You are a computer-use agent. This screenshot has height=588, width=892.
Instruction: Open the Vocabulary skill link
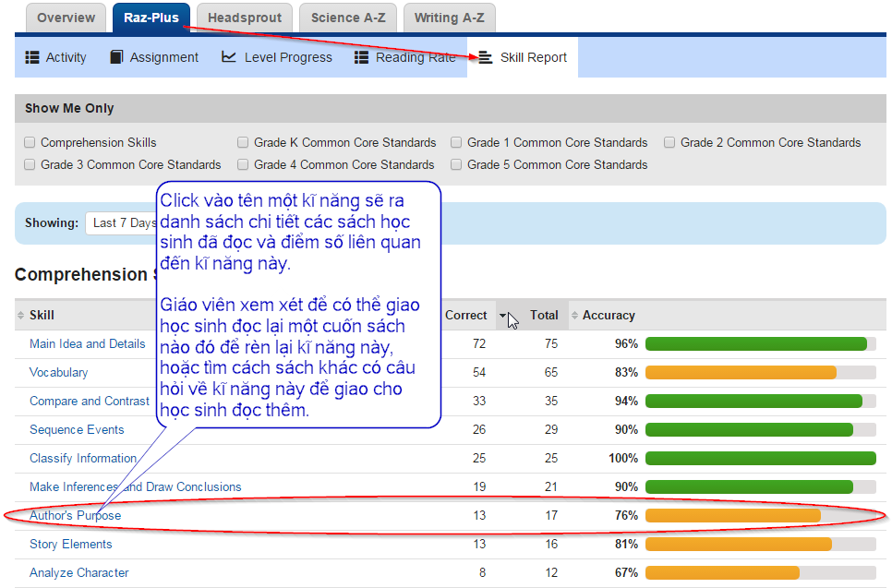coord(58,373)
